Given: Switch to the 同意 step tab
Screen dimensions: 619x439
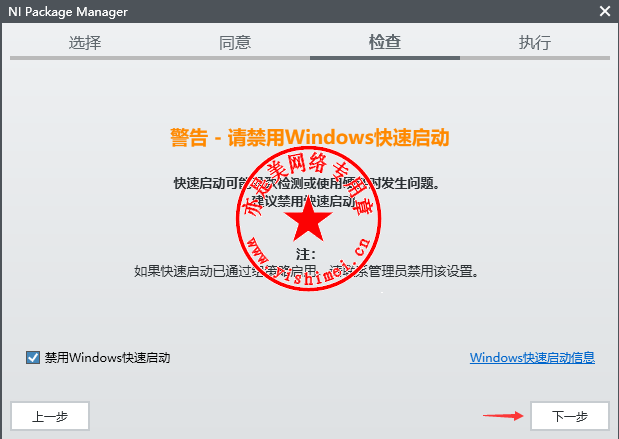Looking at the screenshot, I should (x=235, y=42).
